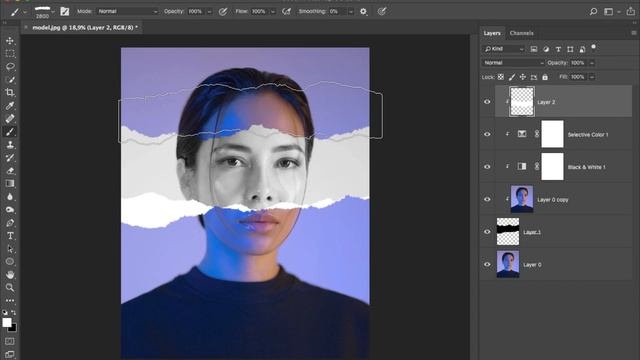Select the Blur tool
The height and width of the screenshot is (360, 640).
10,197
